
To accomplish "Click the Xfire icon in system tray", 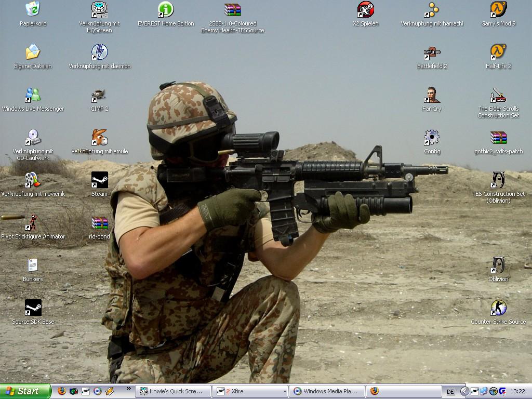I will pos(475,392).
